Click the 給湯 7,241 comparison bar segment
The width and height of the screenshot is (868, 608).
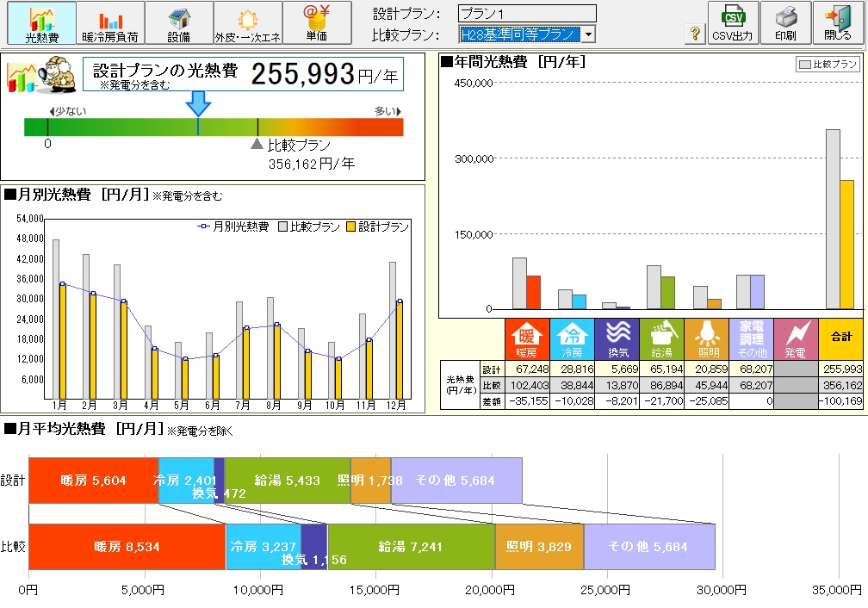(412, 547)
